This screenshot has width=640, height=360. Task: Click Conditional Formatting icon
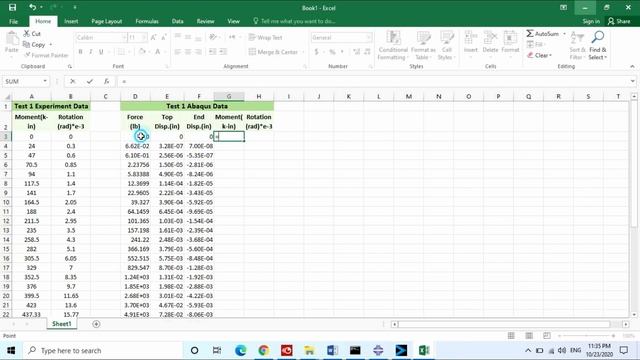393,38
